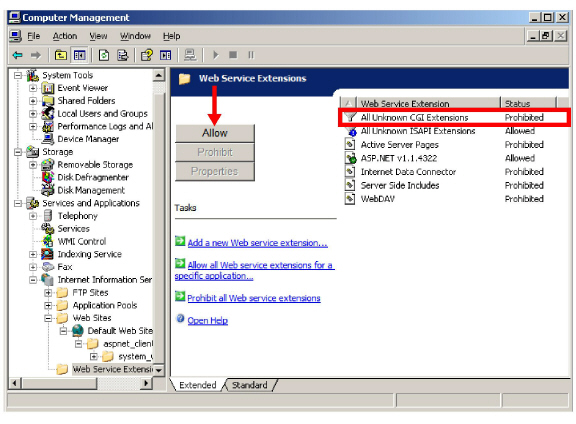
Task: Open the Window menu
Action: pos(135,36)
